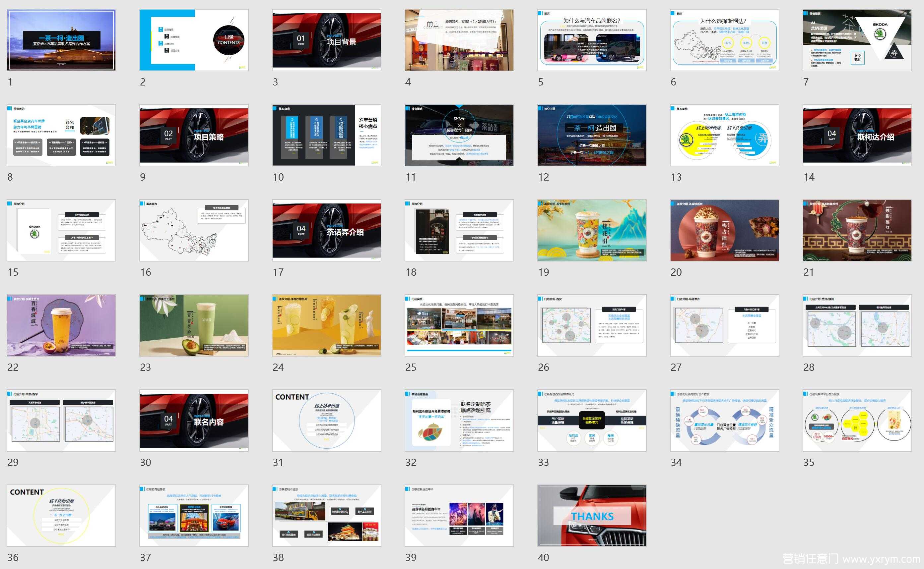Choose slide 39 品牌联名粉丝嘉年华 thumbnail
This screenshot has width=924, height=569.
click(459, 516)
